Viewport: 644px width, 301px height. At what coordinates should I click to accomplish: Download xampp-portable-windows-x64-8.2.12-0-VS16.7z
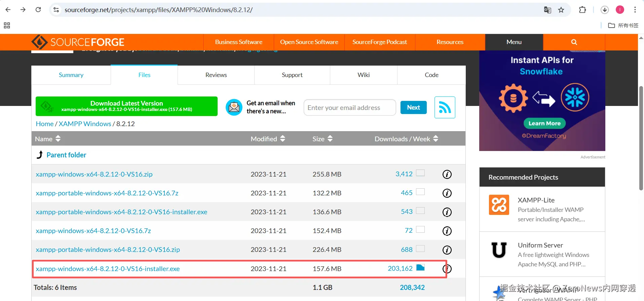click(107, 193)
